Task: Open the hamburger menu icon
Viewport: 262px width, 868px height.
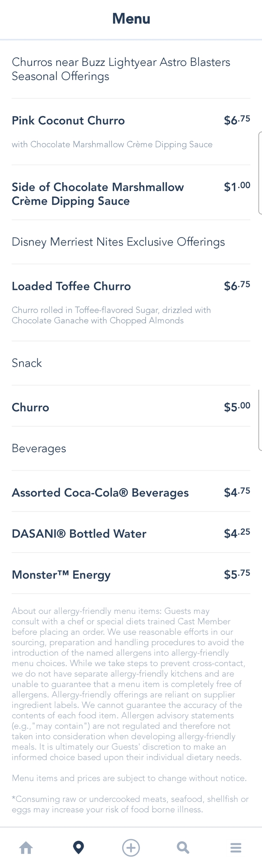Action: 236,847
